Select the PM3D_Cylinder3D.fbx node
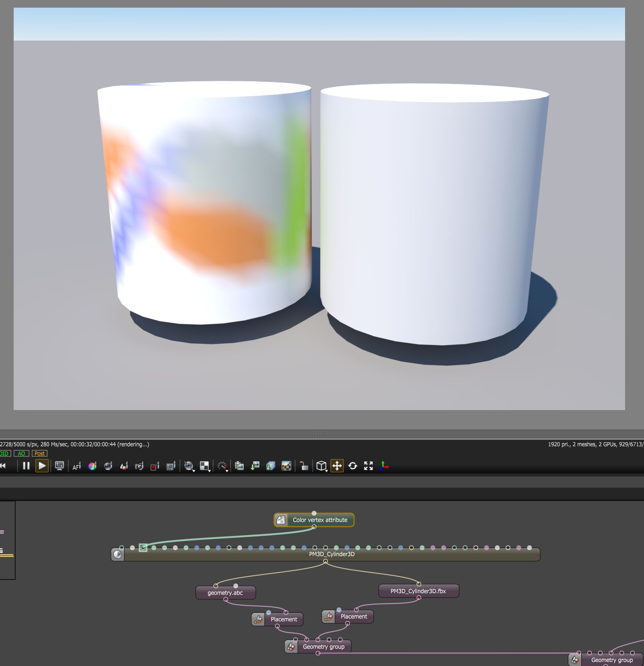This screenshot has width=644, height=666. (419, 591)
